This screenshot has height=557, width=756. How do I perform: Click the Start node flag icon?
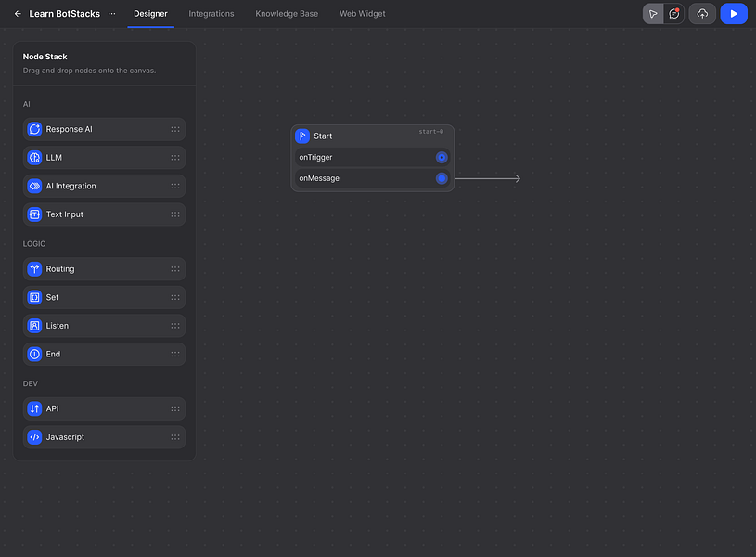pos(302,136)
